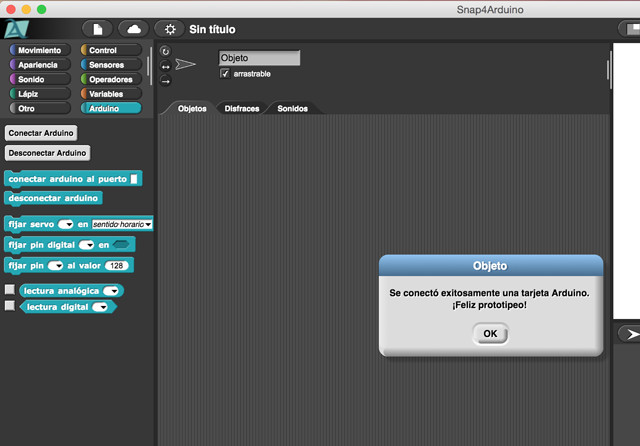Image resolution: width=640 pixels, height=446 pixels.
Task: Click the Snap4Arduino logo icon
Action: click(16, 29)
